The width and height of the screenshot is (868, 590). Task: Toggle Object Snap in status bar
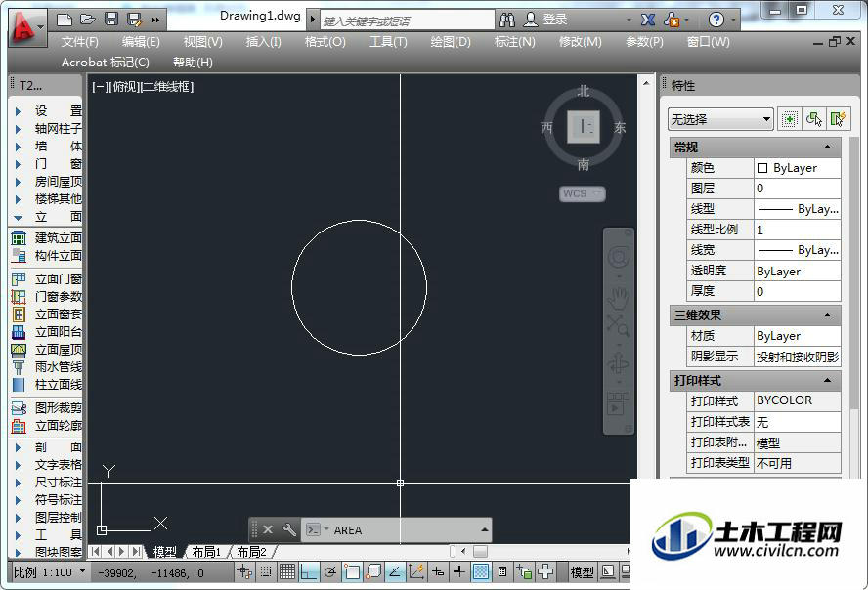coord(352,572)
